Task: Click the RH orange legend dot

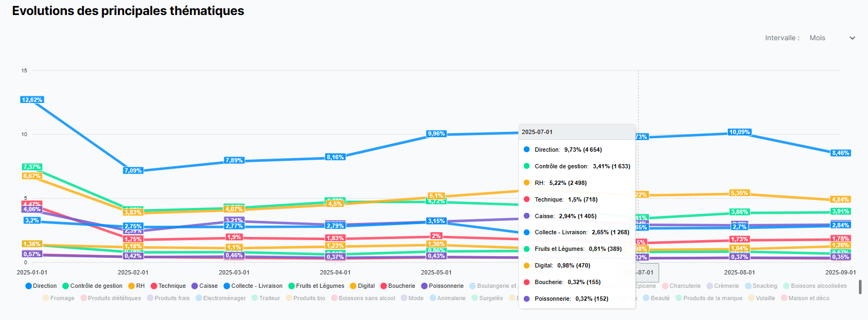Action: click(x=131, y=286)
